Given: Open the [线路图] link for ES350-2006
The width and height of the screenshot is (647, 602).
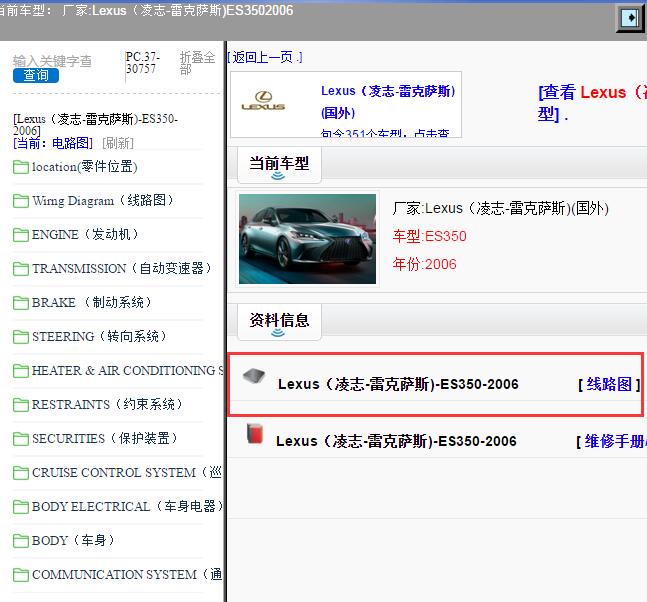Looking at the screenshot, I should coord(609,385).
